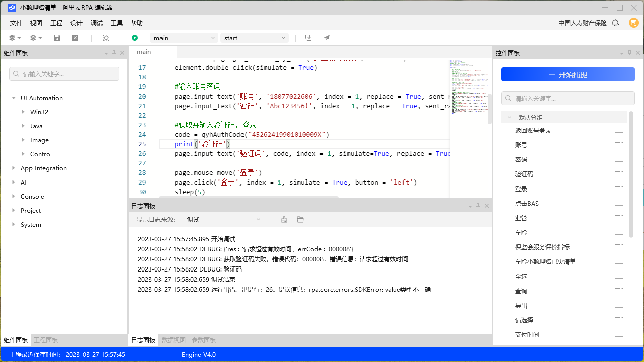Click the copy windows icon in toolbar

pyautogui.click(x=308, y=38)
